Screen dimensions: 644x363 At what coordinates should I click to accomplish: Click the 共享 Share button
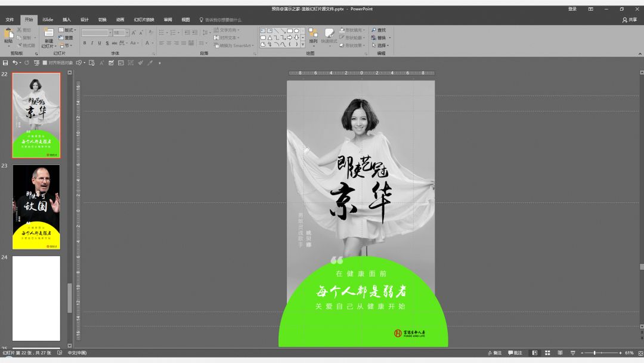point(630,20)
